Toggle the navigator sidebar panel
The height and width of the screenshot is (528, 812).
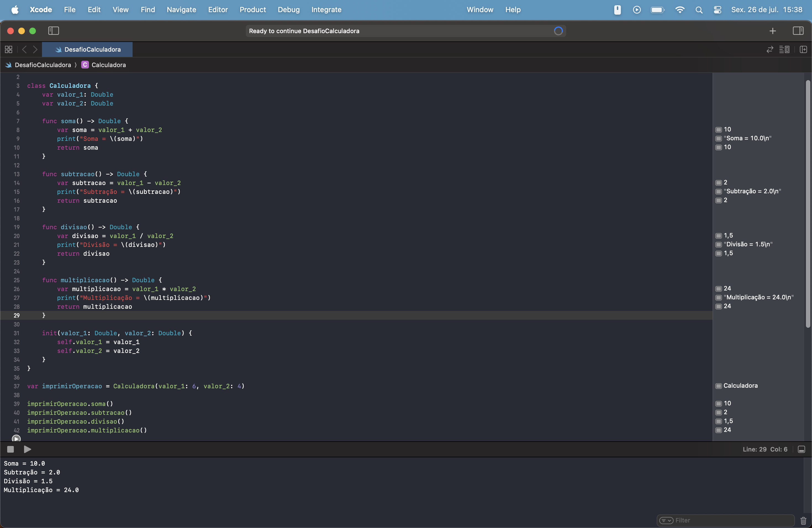tap(54, 31)
